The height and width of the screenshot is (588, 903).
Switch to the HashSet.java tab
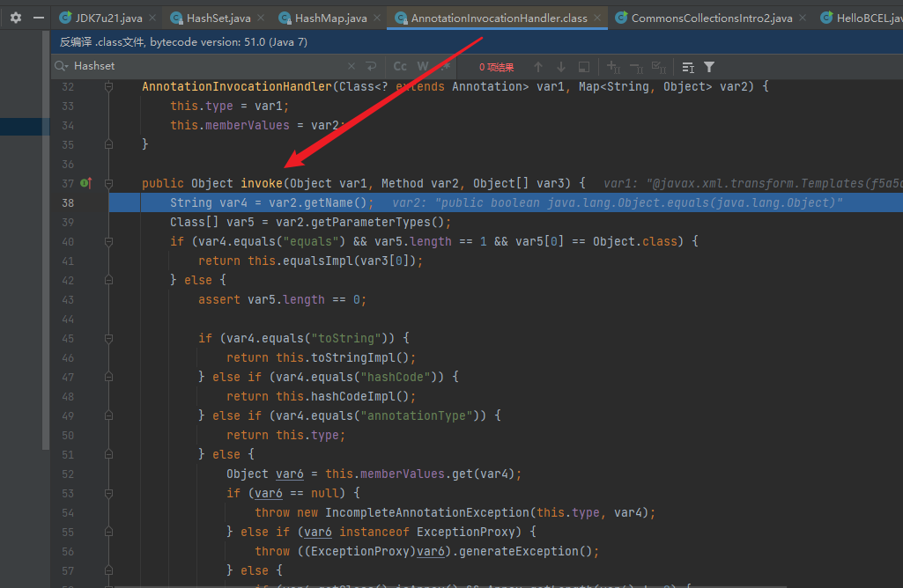[218, 18]
